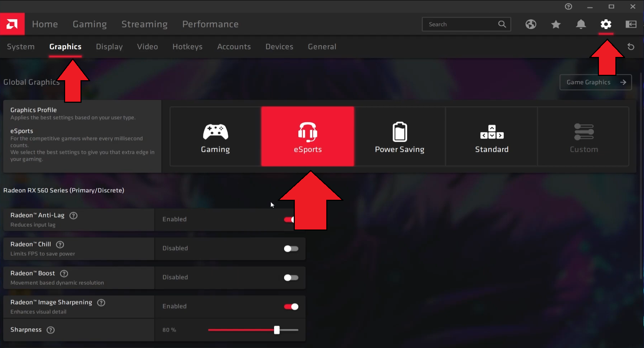Select the Standard graphics profile
This screenshot has height=348, width=644.
pos(492,136)
